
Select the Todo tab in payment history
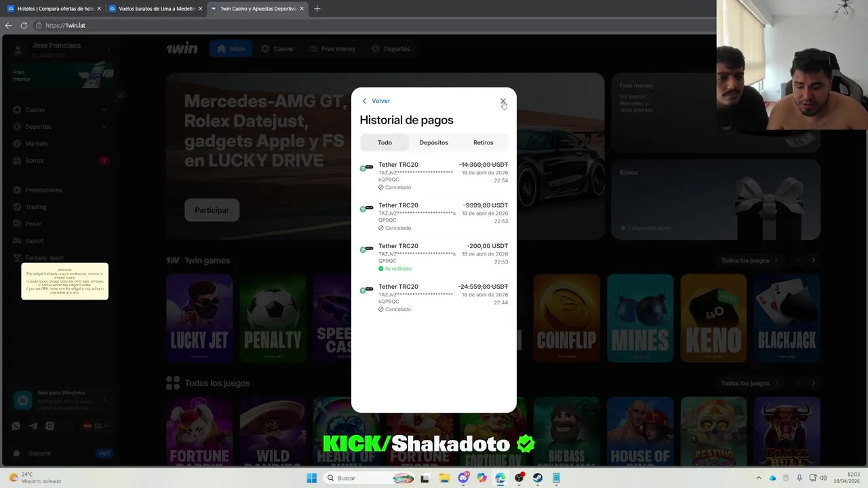coord(384,142)
